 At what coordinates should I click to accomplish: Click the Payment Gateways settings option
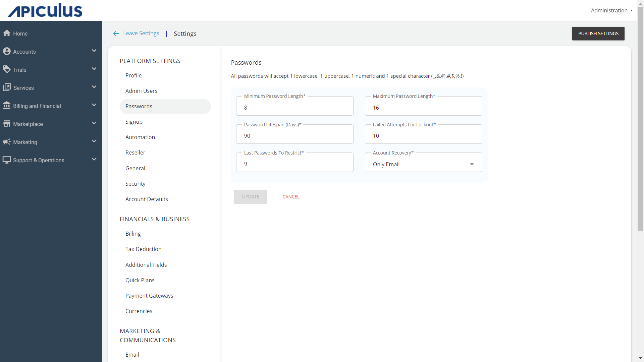149,295
